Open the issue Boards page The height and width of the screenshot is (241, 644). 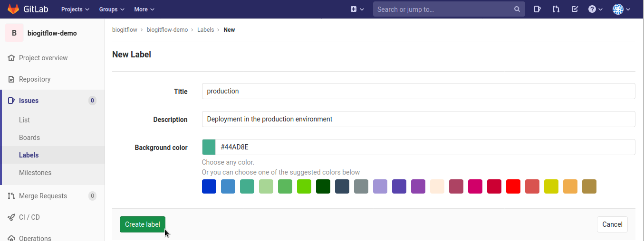pyautogui.click(x=29, y=138)
